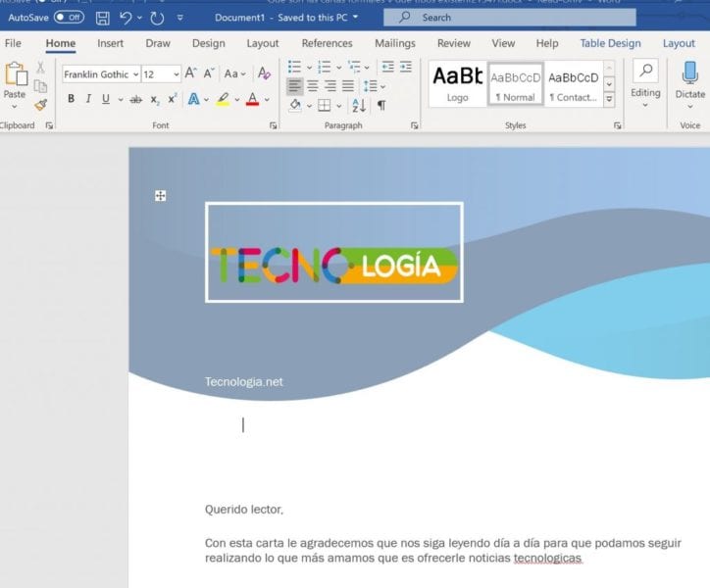Switch to the Mailings tab
710x588 pixels.
tap(395, 43)
